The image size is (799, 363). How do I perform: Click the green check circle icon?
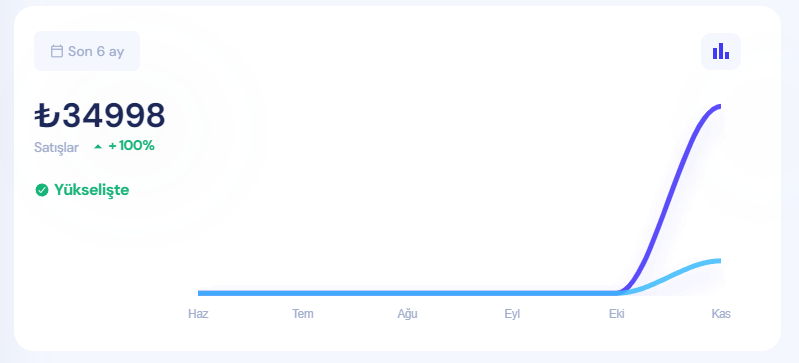[x=42, y=190]
